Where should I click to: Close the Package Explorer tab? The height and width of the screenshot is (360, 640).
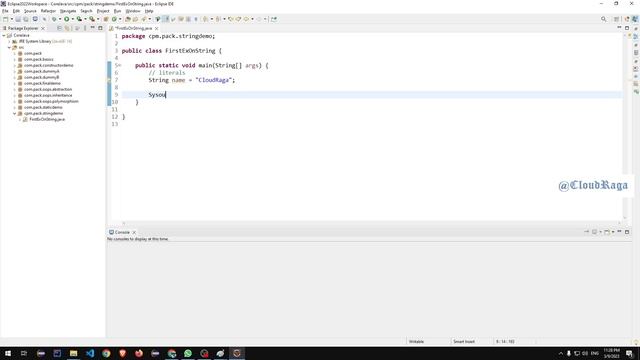(43, 28)
